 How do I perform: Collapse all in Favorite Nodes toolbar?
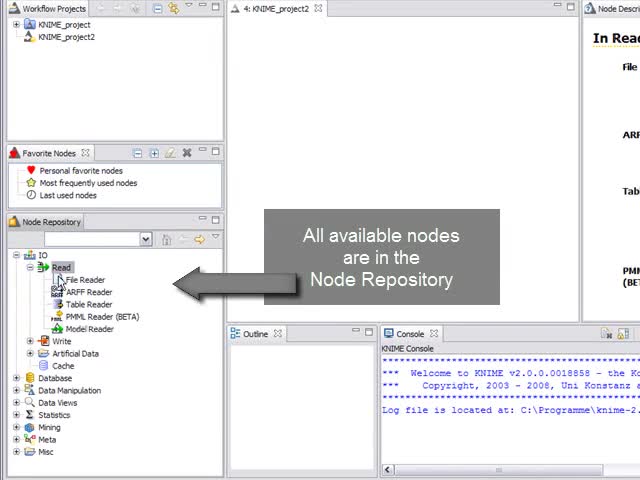138,153
